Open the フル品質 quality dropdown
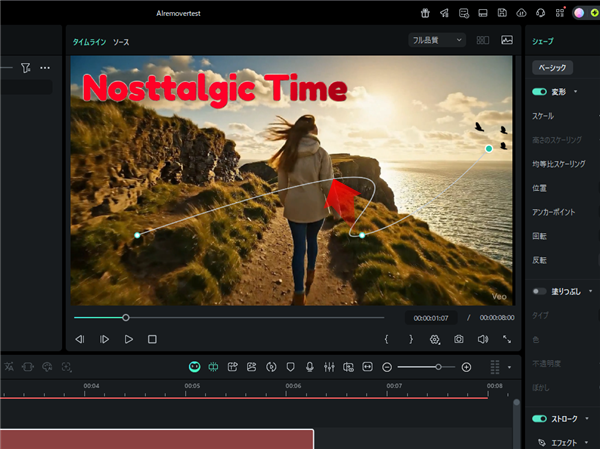 tap(438, 40)
